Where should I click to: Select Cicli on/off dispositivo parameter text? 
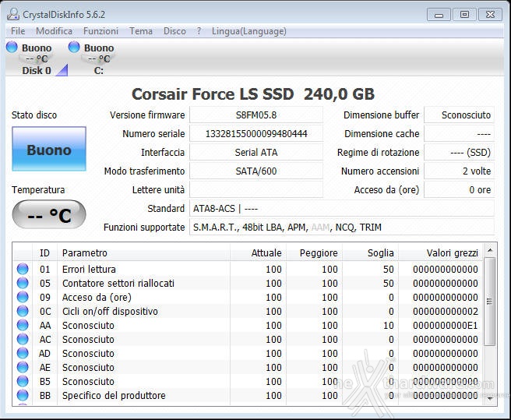coord(110,311)
